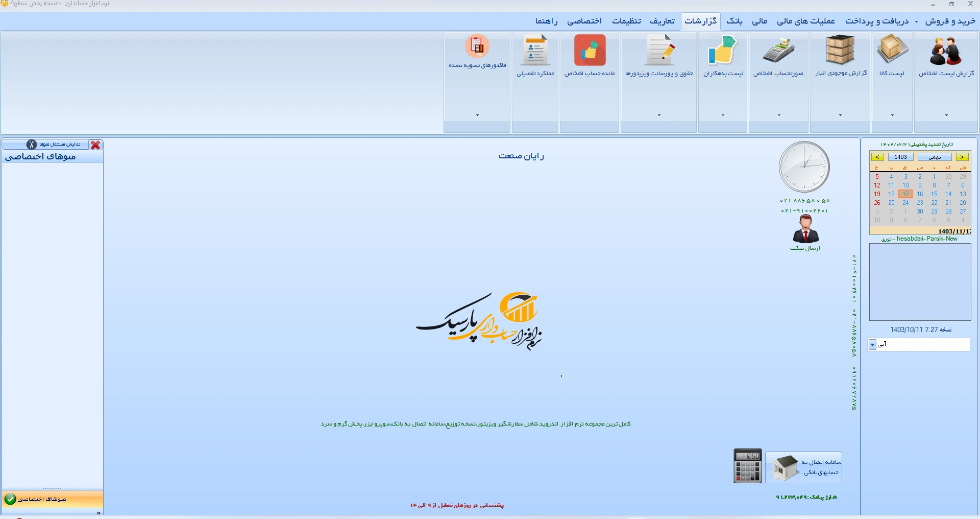Click the hesabdari_Parsik_New database label
This screenshot has height=519, width=980.
tap(927, 239)
